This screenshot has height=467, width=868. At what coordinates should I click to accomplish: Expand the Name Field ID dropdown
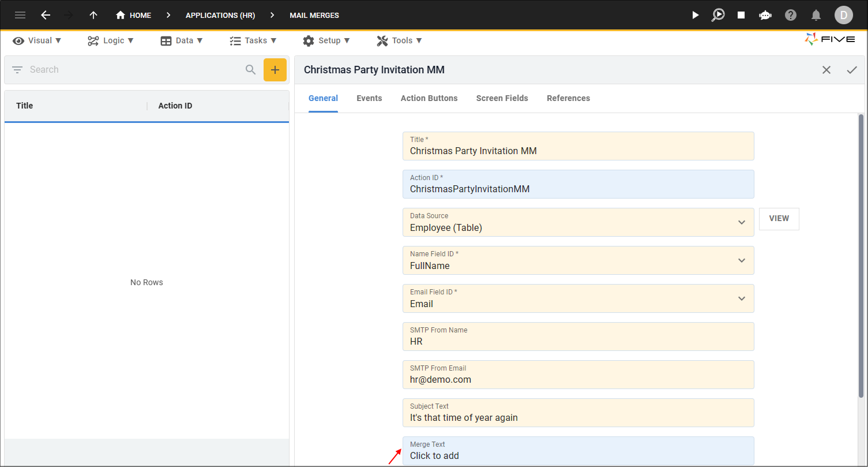pos(742,260)
